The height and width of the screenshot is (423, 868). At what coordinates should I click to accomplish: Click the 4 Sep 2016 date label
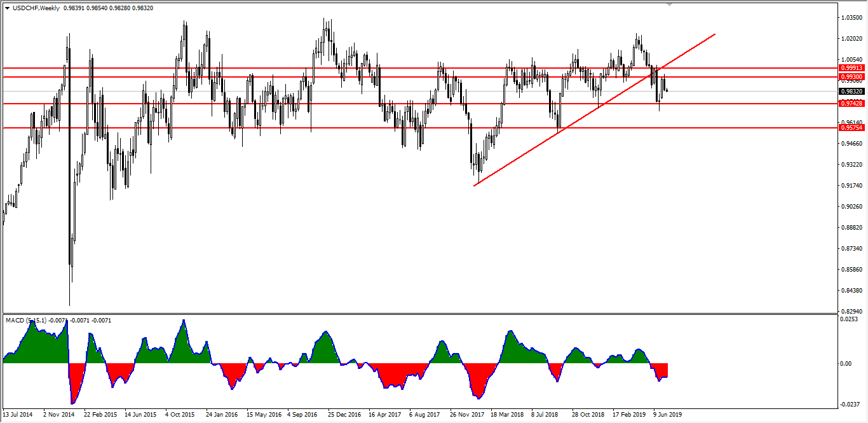pyautogui.click(x=302, y=415)
